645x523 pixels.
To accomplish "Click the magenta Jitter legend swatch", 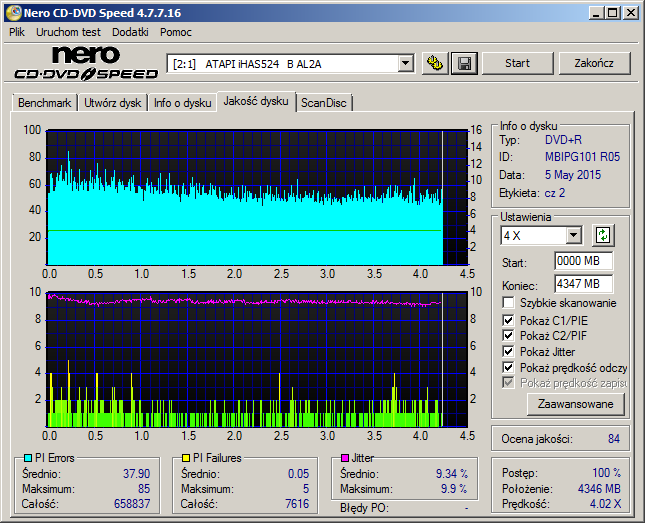I will pyautogui.click(x=345, y=458).
